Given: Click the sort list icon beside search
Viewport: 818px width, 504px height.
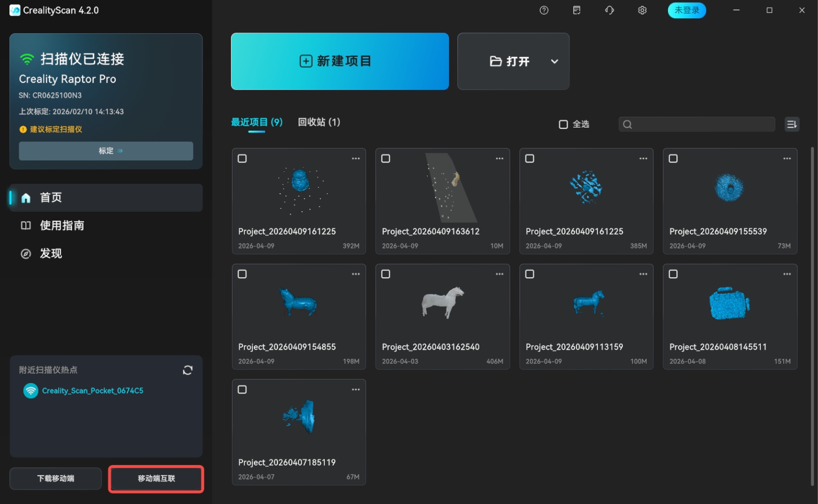Looking at the screenshot, I should [x=792, y=124].
